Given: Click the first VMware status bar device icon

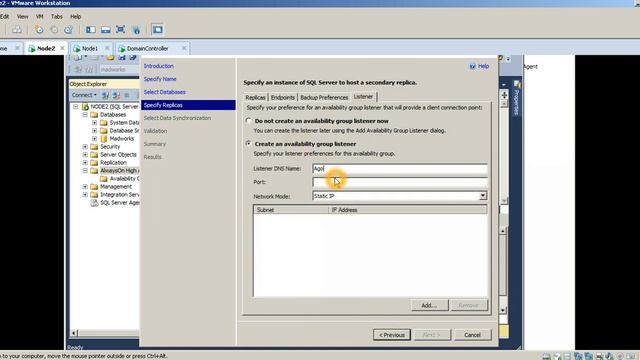Looking at the screenshot, I should (x=547, y=356).
